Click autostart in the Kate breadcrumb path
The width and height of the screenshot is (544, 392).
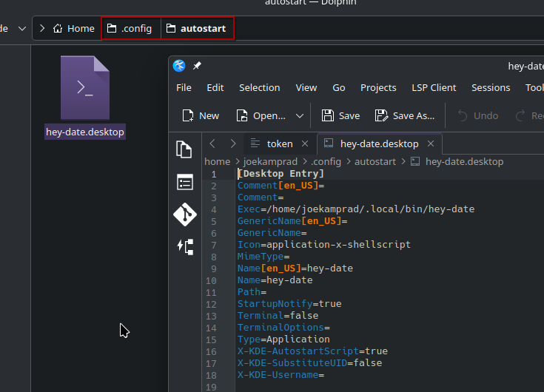pyautogui.click(x=375, y=161)
